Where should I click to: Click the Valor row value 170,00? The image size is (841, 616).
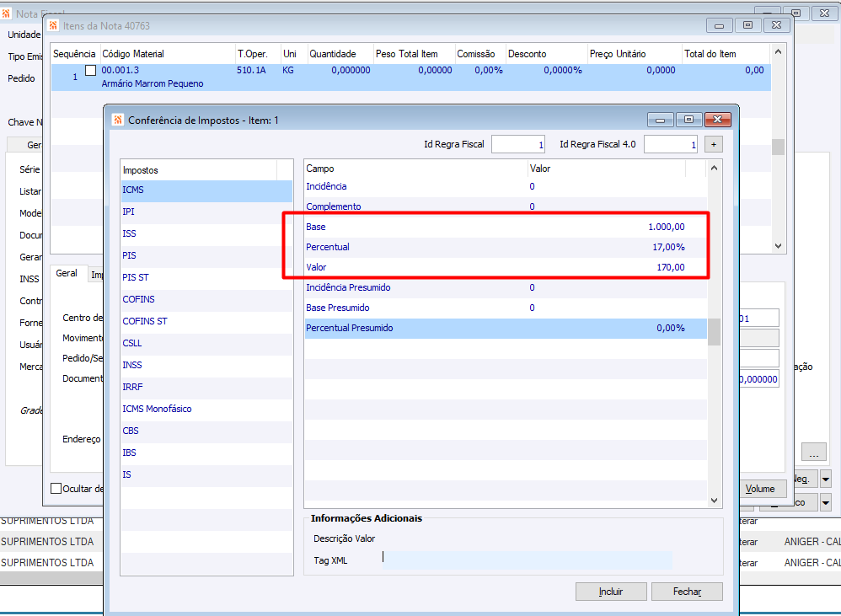pyautogui.click(x=671, y=267)
